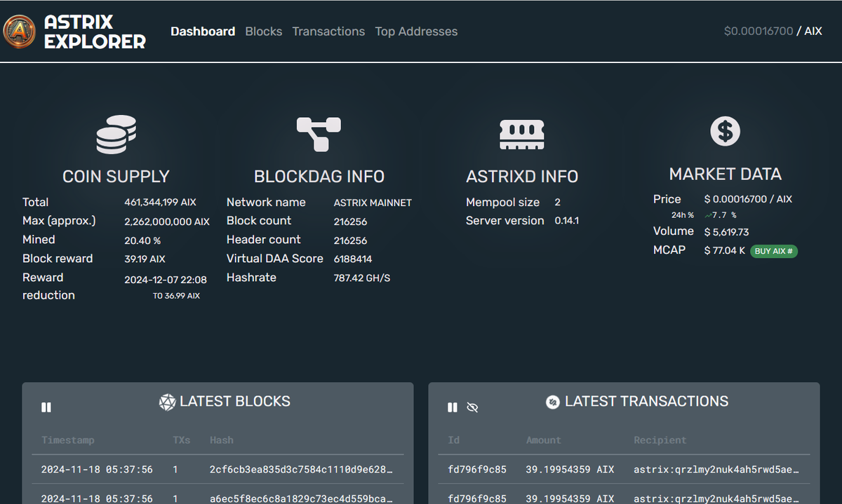The width and height of the screenshot is (842, 504).
Task: Click the first recipient astrix:qrzlmy2nuk4ah5rwd5ae… address
Action: click(x=716, y=469)
